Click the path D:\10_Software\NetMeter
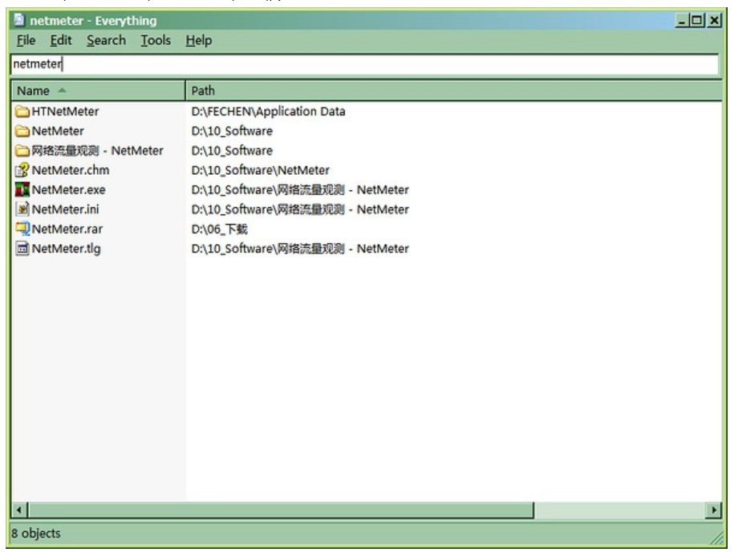This screenshot has width=738, height=560. (260, 170)
